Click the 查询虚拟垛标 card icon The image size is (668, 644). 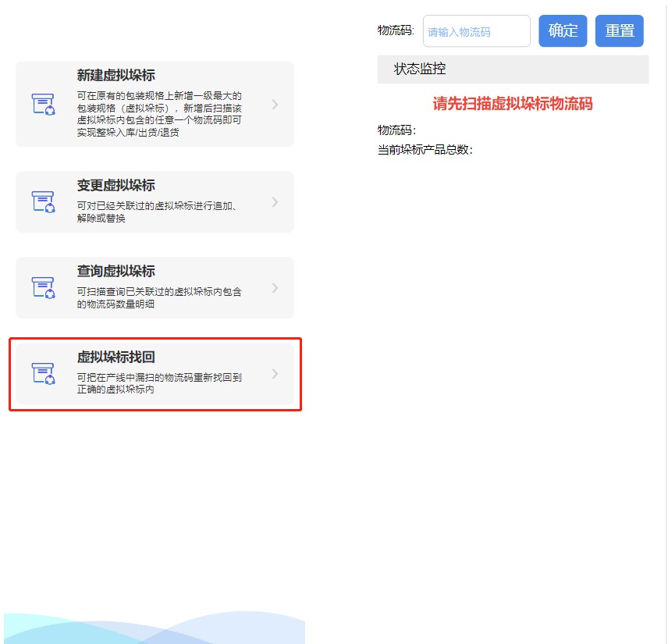pos(44,288)
